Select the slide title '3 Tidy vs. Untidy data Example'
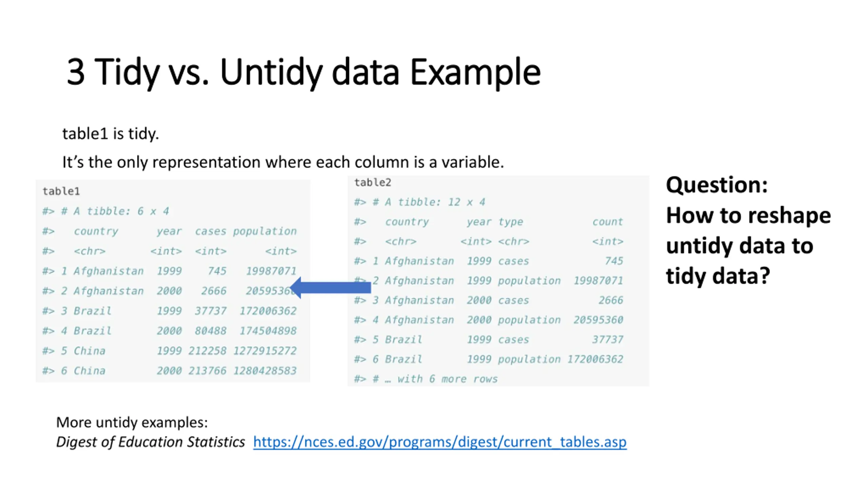The height and width of the screenshot is (488, 868). click(303, 72)
